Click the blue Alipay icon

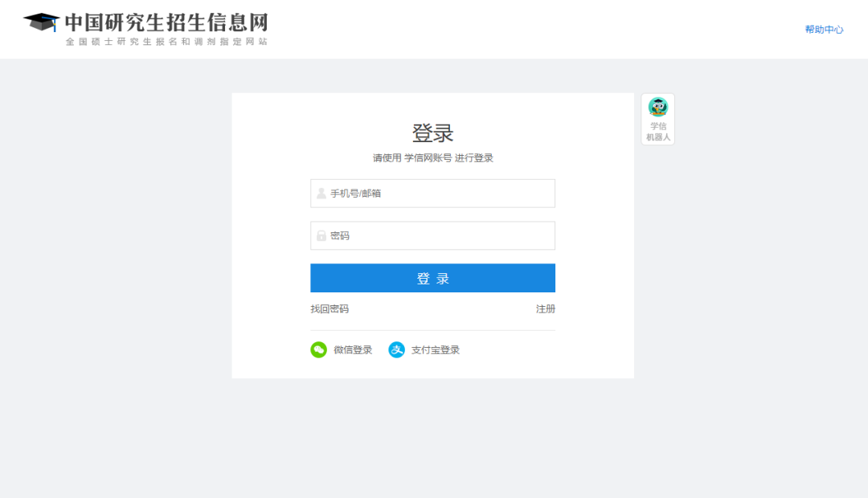coord(396,350)
